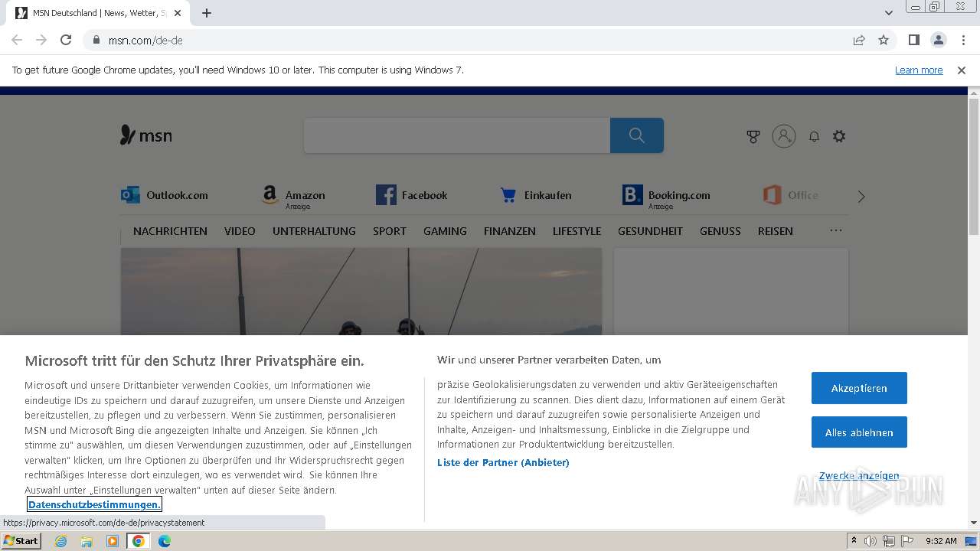Click the Chrome taskbar icon

point(139,541)
